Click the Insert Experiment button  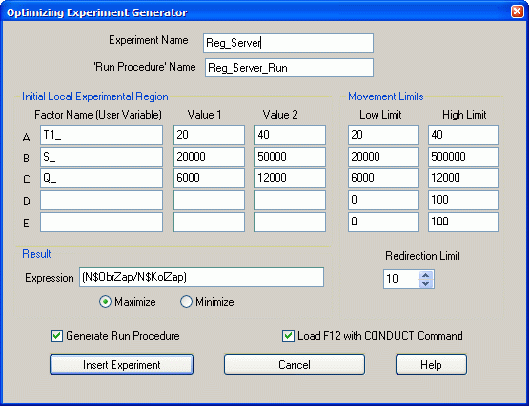click(122, 364)
